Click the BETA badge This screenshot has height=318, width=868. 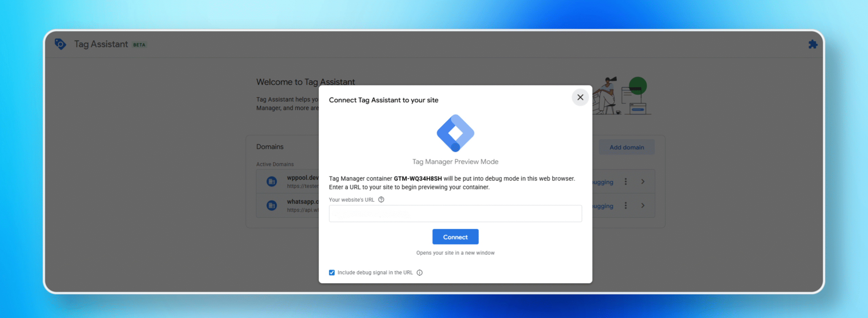139,45
